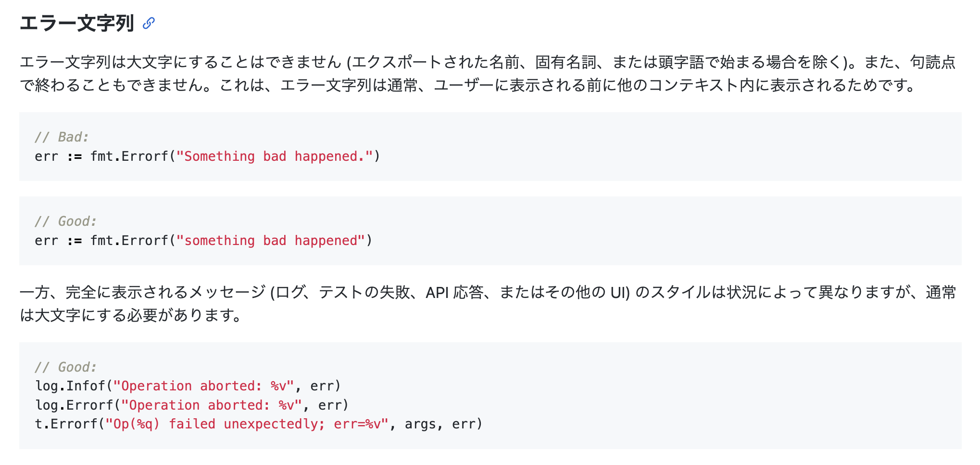
Task: Click the first paragraph starting with エラー文字列は大文字
Action: (x=488, y=74)
